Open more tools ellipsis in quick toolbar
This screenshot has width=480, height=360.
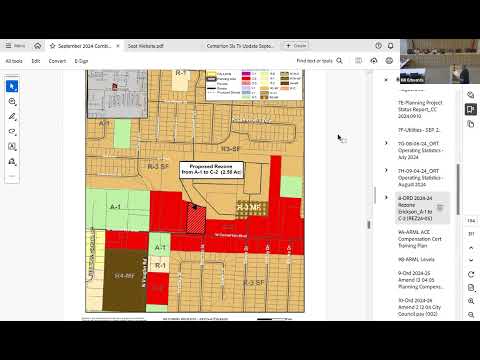click(x=12, y=176)
